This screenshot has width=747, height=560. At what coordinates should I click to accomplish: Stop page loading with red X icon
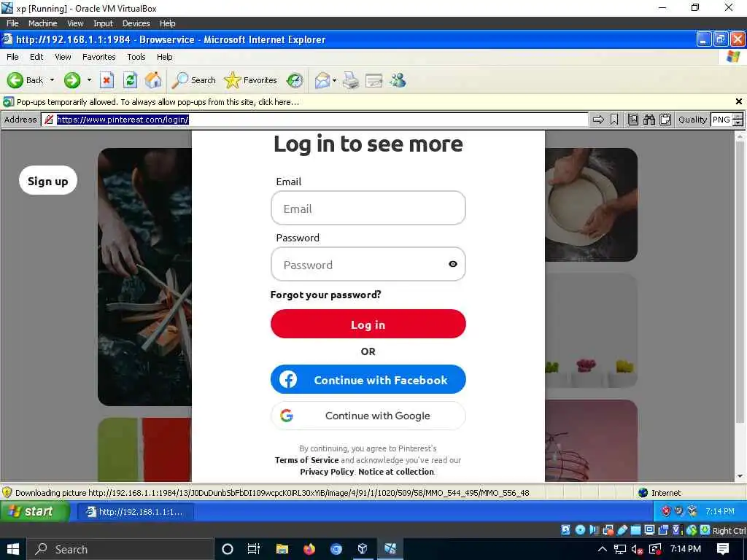click(x=107, y=80)
